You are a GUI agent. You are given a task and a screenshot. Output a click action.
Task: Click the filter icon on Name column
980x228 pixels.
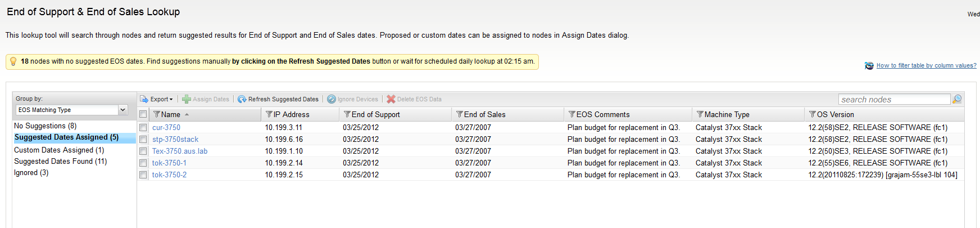[157, 114]
